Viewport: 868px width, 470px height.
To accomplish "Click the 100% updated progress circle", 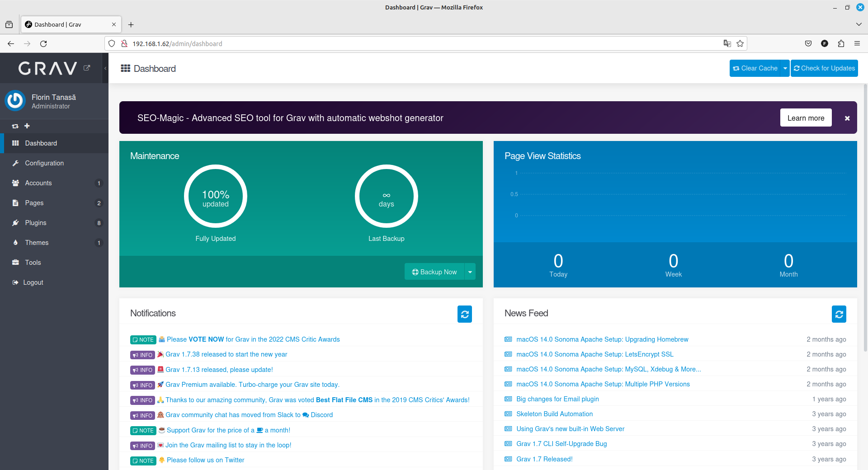I will click(x=216, y=196).
